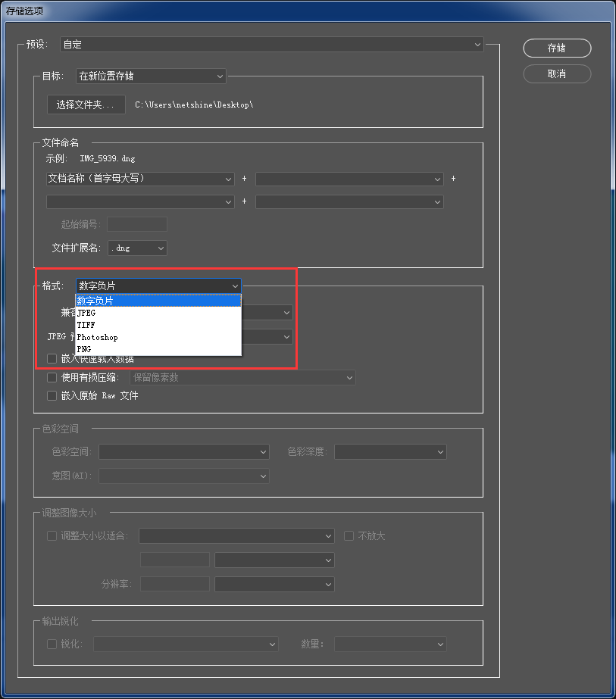Viewport: 616px width, 699px height.
Task: Click the 存储 save button
Action: click(557, 48)
